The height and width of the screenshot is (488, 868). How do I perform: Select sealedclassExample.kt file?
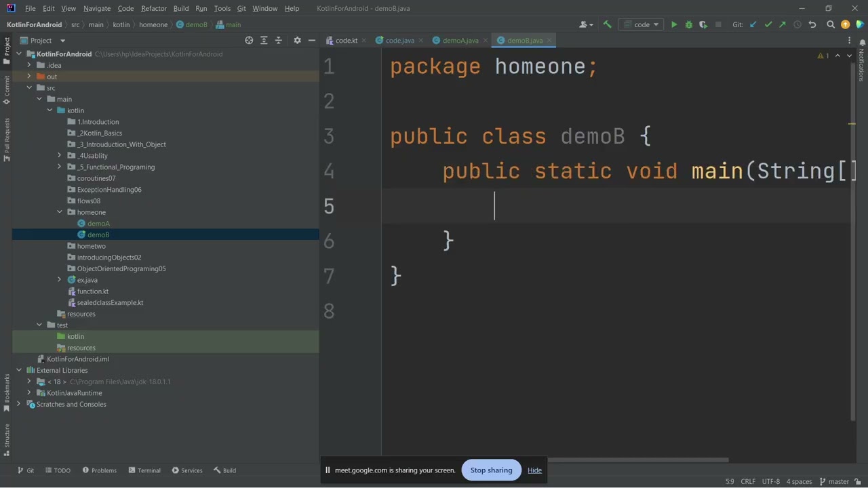pos(110,303)
